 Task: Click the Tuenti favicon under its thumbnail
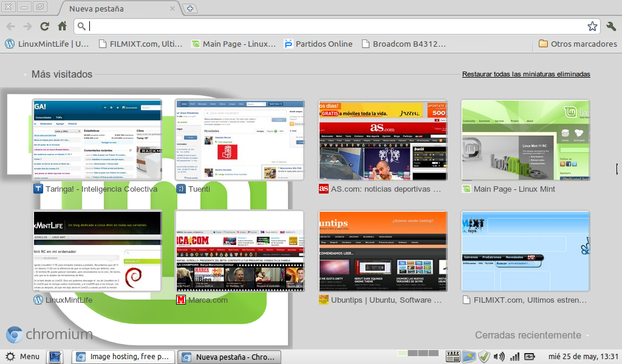pyautogui.click(x=181, y=189)
